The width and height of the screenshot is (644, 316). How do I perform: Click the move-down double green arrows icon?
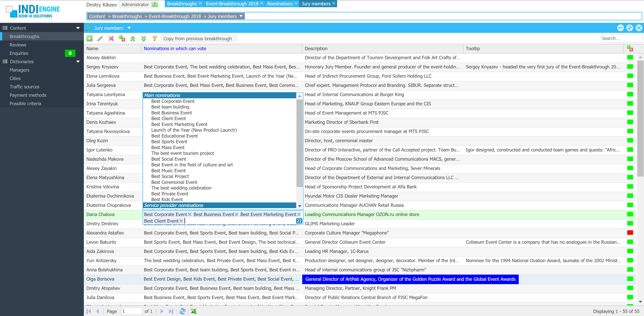point(144,39)
